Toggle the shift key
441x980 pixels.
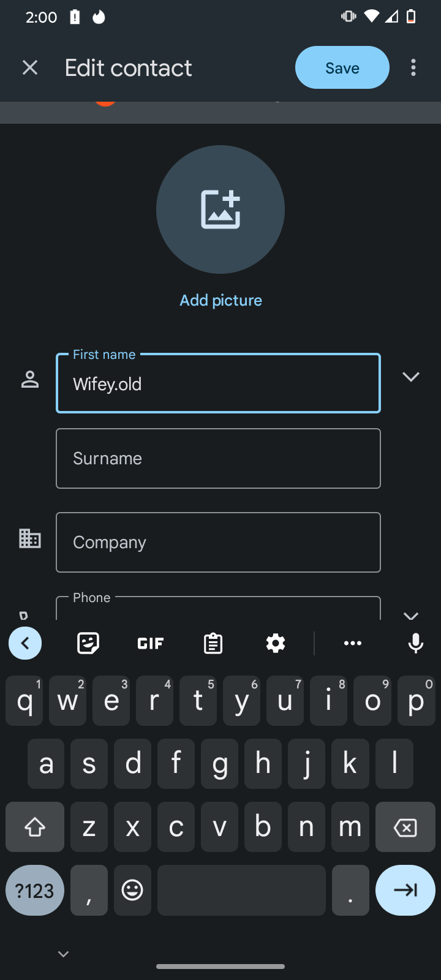(35, 827)
